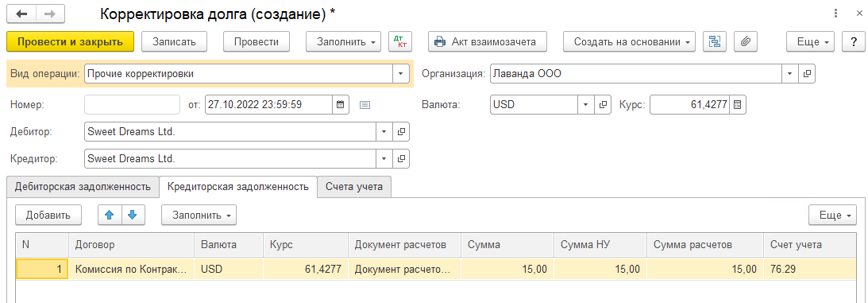Open the comment icon next to the date

pos(365,104)
